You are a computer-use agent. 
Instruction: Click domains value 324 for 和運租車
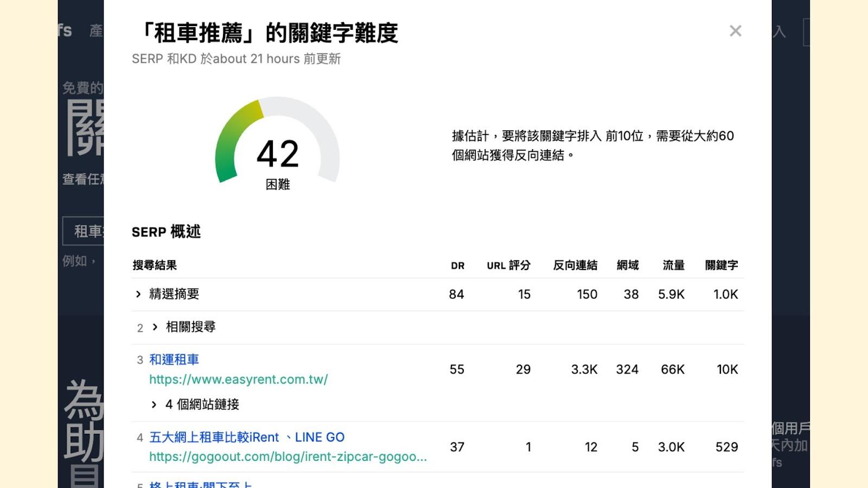(x=627, y=370)
